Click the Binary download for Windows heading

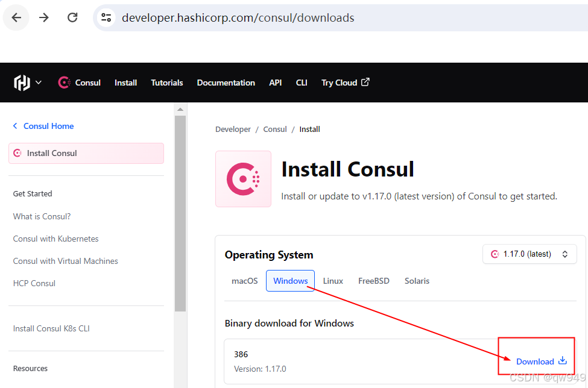pos(289,323)
